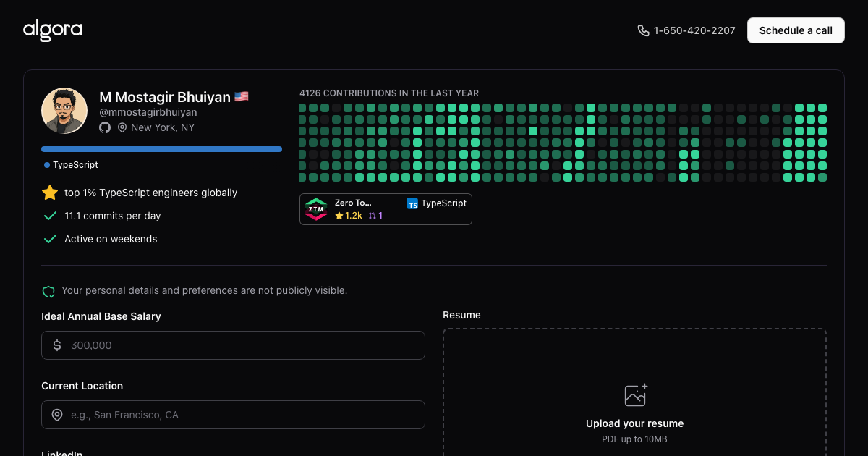Click the dollar sign icon in salary field

pyautogui.click(x=57, y=345)
